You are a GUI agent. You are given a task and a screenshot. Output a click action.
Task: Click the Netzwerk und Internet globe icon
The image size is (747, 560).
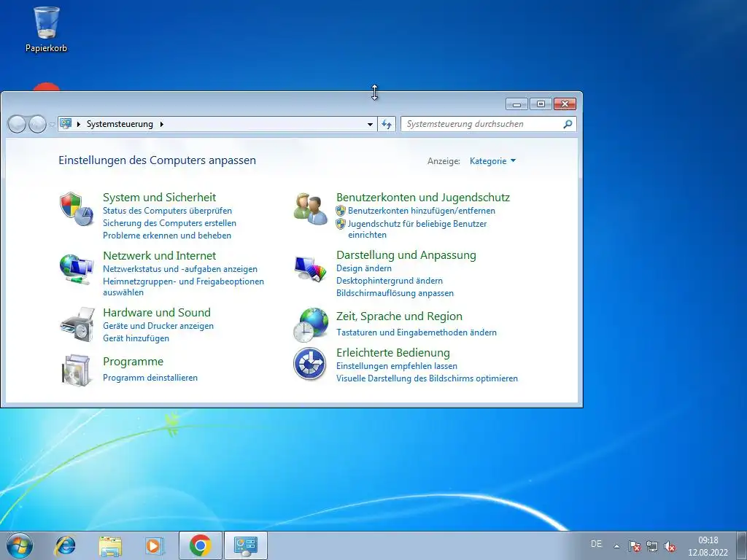[76, 269]
